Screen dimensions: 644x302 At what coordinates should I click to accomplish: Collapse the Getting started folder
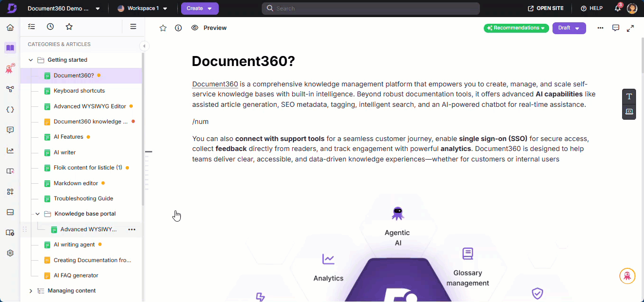tap(31, 60)
